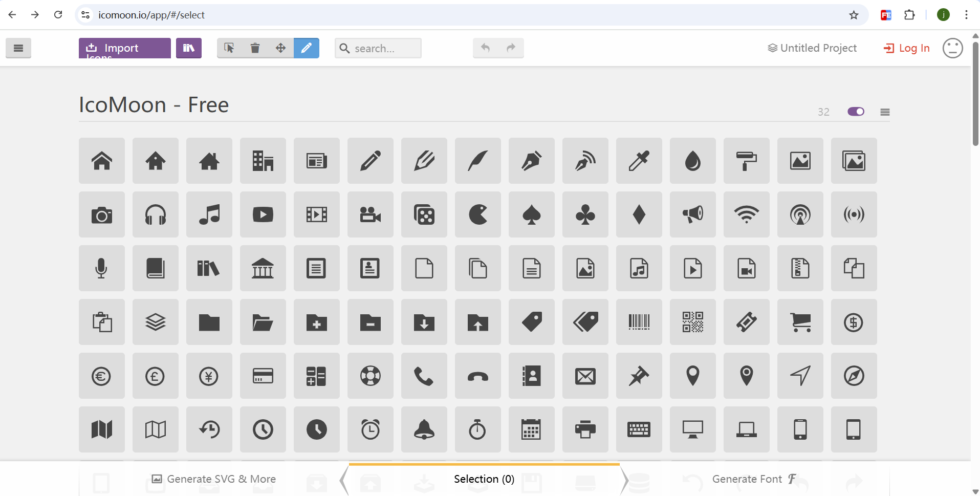Choose the QR code icon
This screenshot has width=980, height=496.
[x=692, y=322]
